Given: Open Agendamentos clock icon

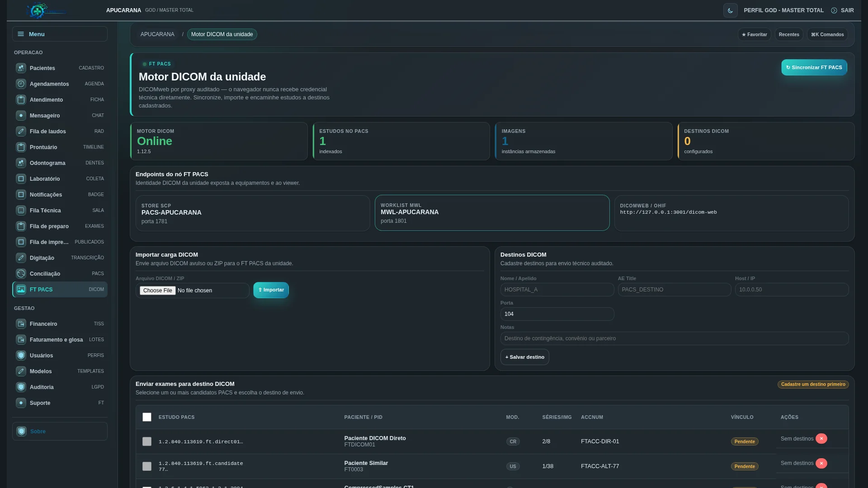Looking at the screenshot, I should tap(21, 84).
